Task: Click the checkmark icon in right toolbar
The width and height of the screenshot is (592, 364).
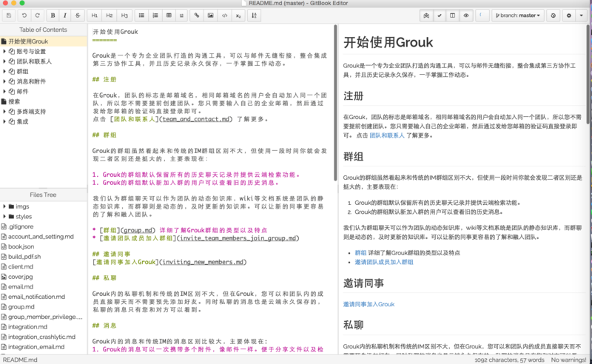Action: (440, 16)
